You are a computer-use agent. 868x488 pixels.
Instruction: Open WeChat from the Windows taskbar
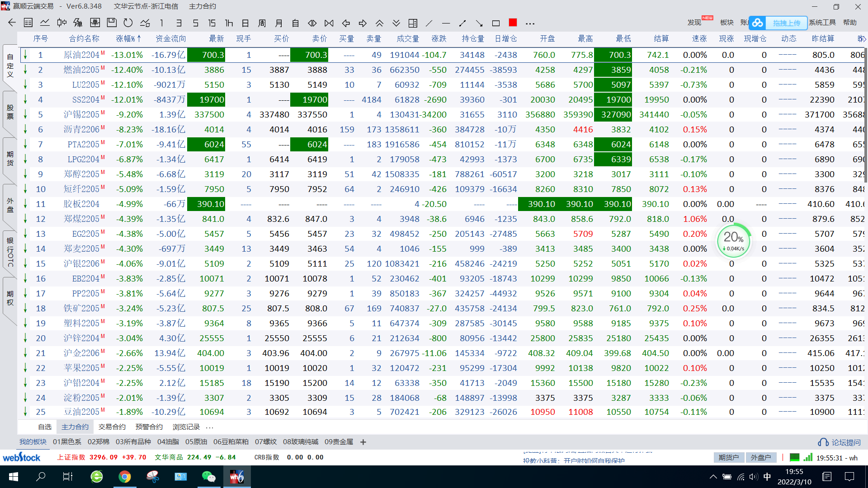tap(209, 476)
